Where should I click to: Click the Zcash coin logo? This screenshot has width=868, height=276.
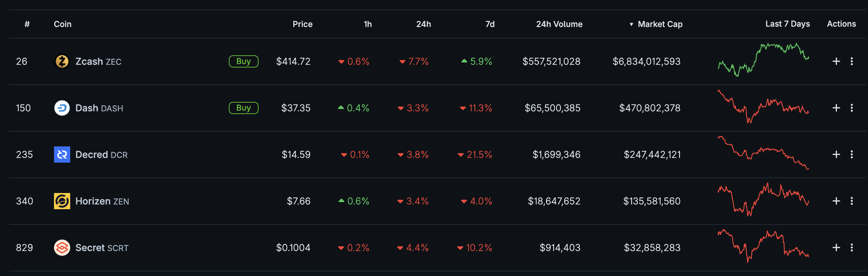click(x=62, y=61)
